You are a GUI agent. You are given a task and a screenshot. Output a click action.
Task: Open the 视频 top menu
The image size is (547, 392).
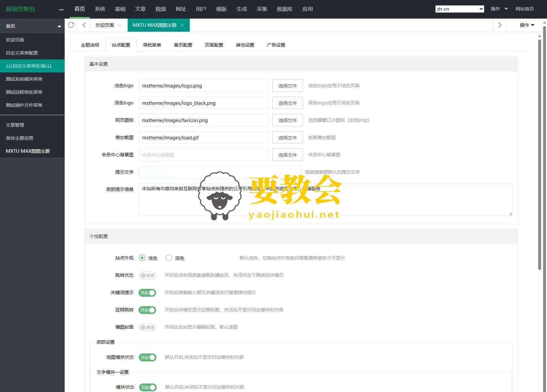click(161, 9)
